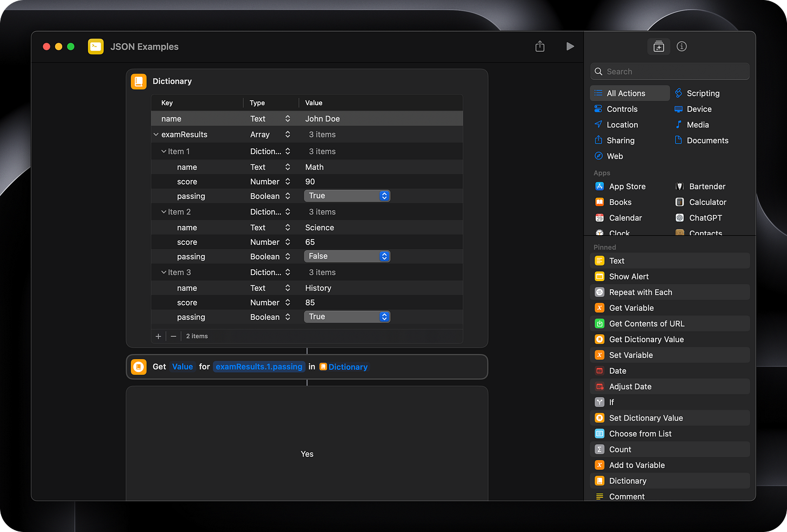
Task: Click the Dictionary action's orange book icon
Action: tap(139, 81)
